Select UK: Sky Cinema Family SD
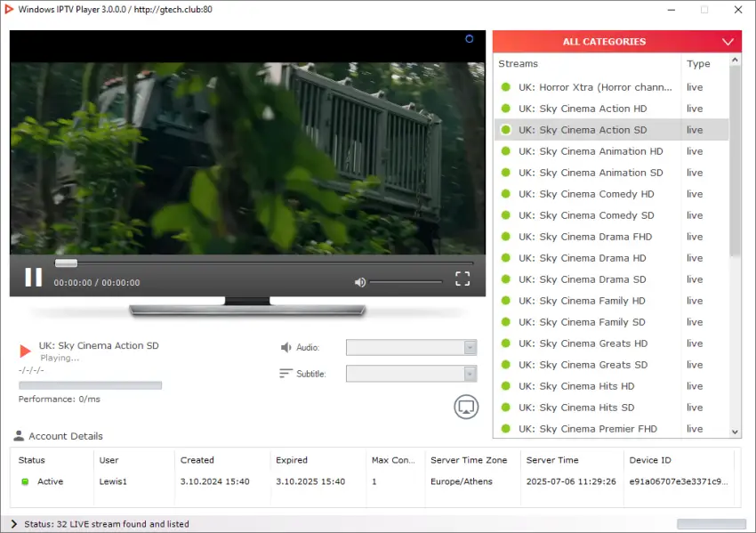Screen dimensions: 756x533 tap(611, 322)
